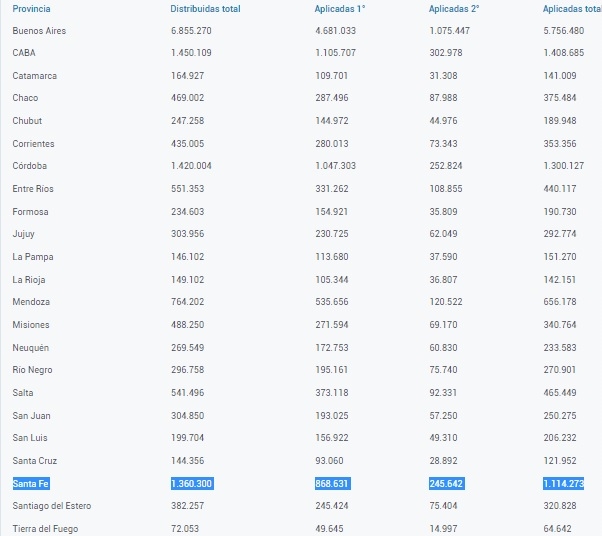Screen dimensions: 602x536
Task: Select Neuquén in the province list
Action: pos(31,347)
